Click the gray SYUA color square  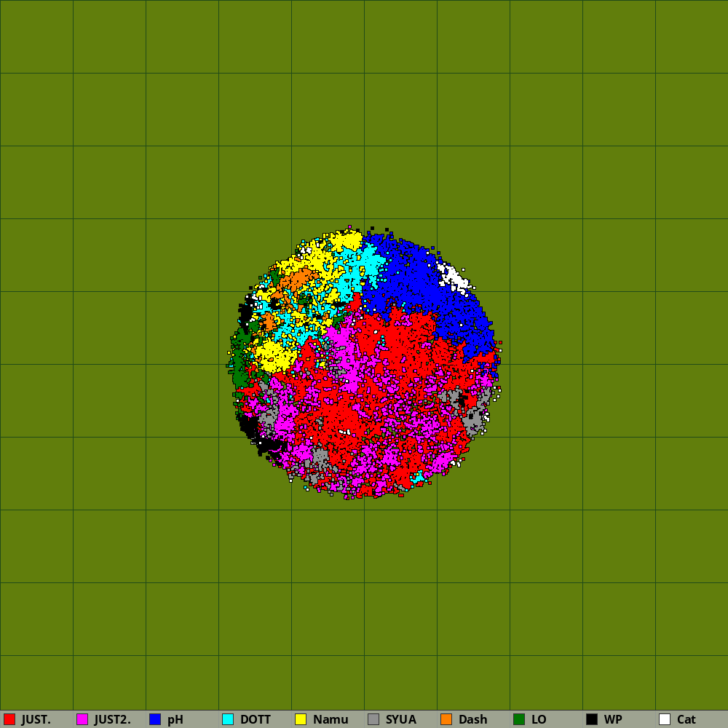[x=373, y=719]
